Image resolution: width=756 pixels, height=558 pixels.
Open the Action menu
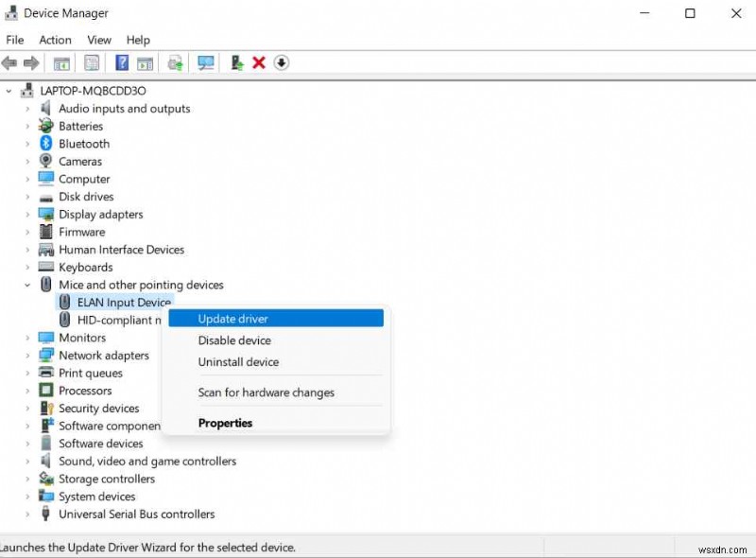(55, 40)
